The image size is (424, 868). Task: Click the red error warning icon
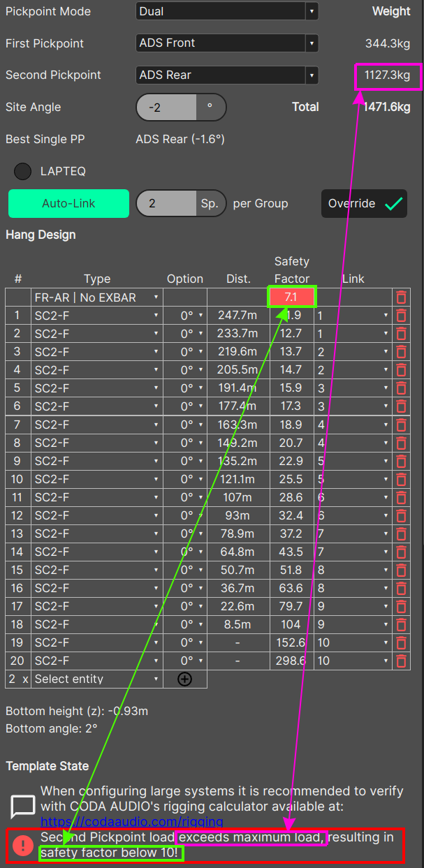23,845
